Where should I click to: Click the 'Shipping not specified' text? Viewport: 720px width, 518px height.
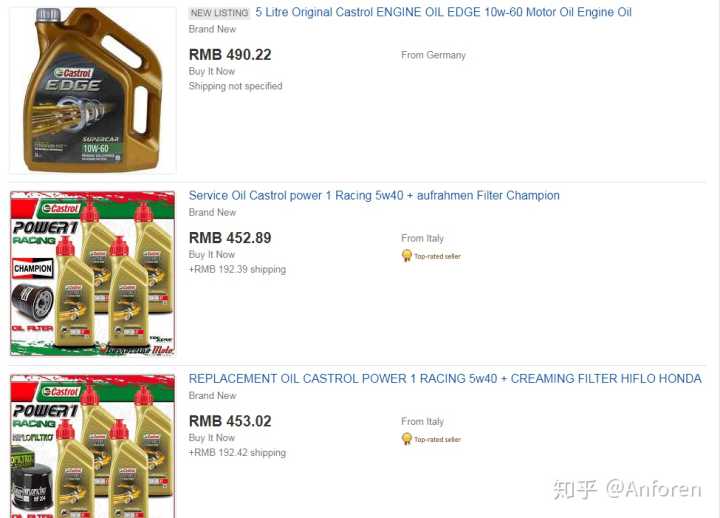point(236,86)
